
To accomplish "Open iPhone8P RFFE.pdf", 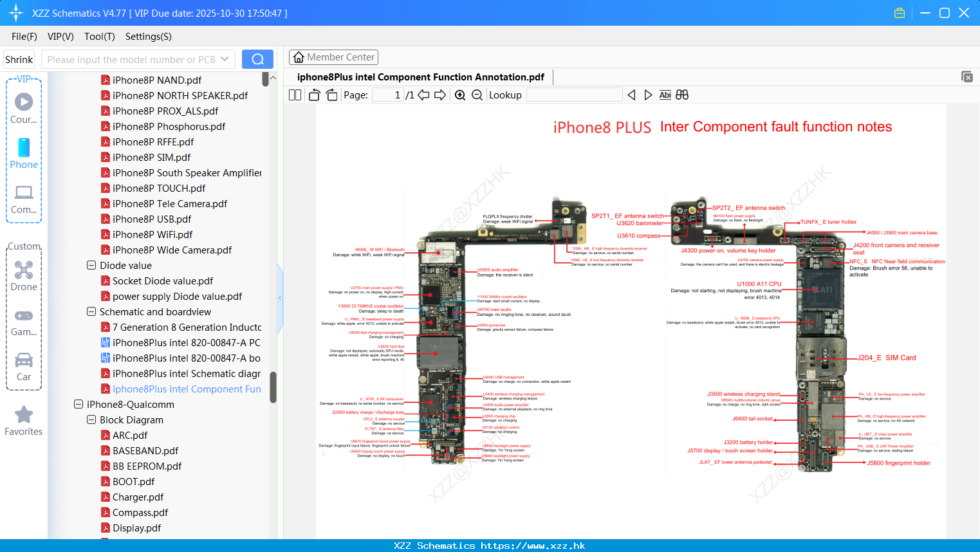I will click(x=153, y=142).
